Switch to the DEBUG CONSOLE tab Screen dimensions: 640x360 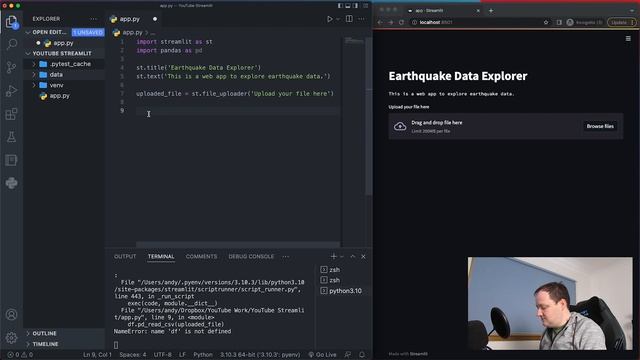point(251,256)
